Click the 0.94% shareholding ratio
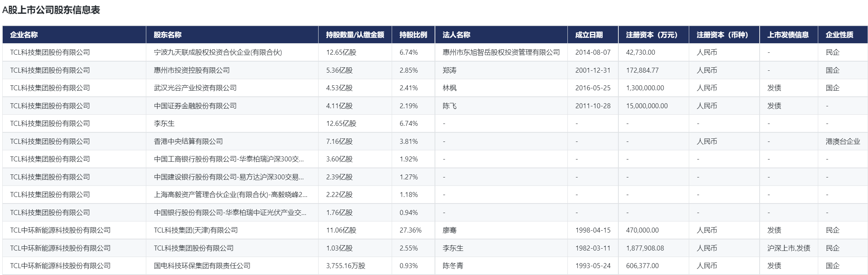 click(409, 213)
